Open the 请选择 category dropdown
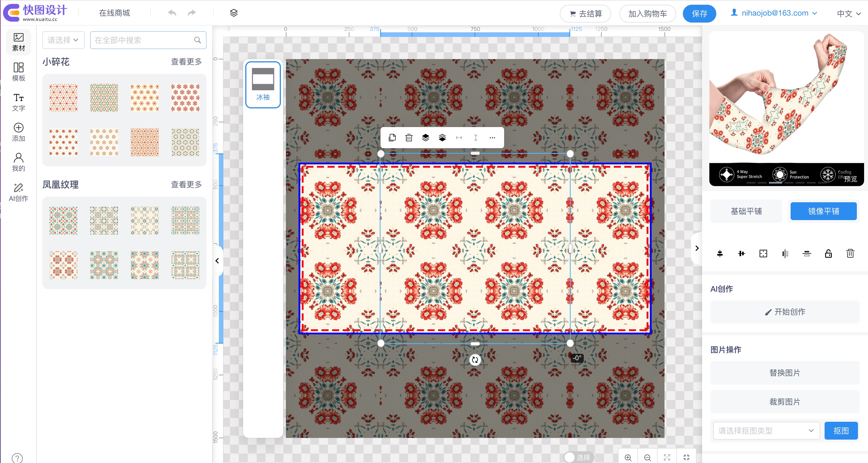This screenshot has height=463, width=868. pos(63,40)
